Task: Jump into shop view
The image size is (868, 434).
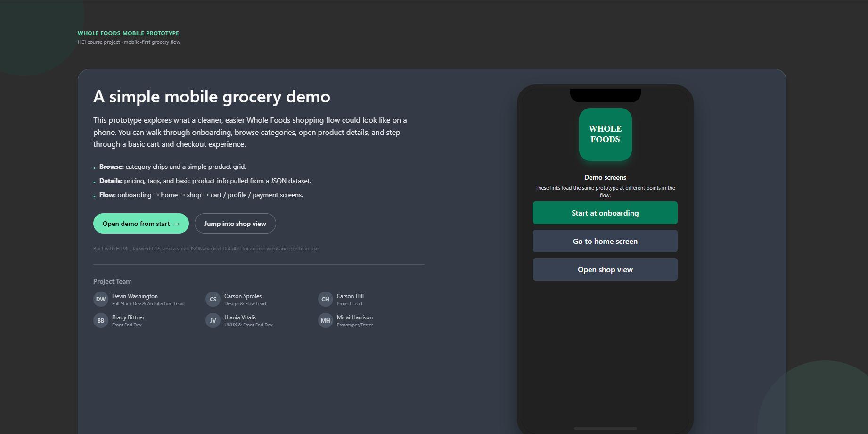Action: click(235, 223)
